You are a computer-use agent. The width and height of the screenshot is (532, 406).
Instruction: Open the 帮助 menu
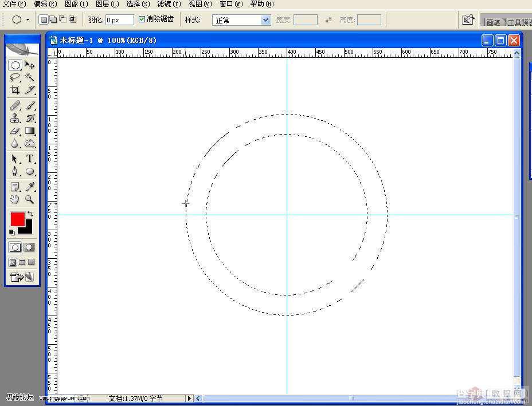[x=262, y=4]
